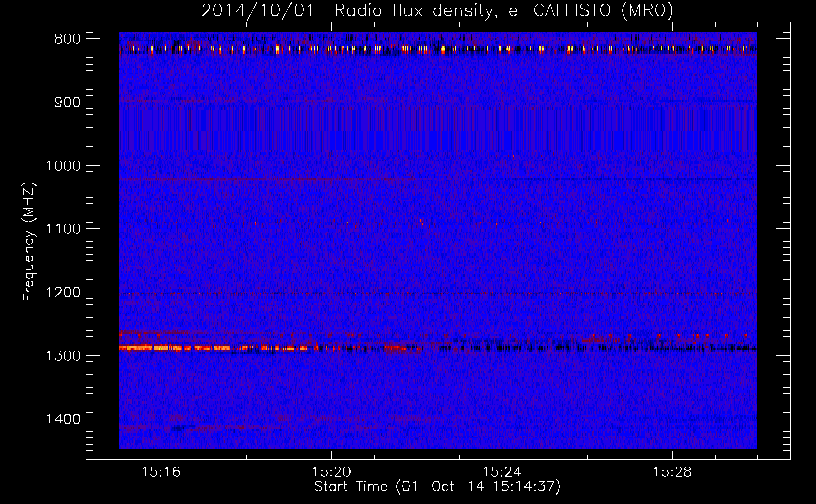Select the 1100 frequency axis label
This screenshot has height=504, width=816.
pyautogui.click(x=63, y=229)
